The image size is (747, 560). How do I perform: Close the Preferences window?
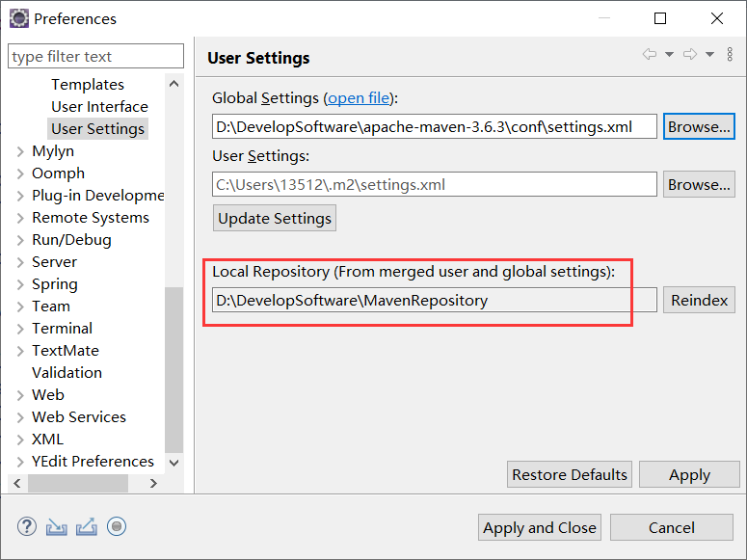click(716, 18)
